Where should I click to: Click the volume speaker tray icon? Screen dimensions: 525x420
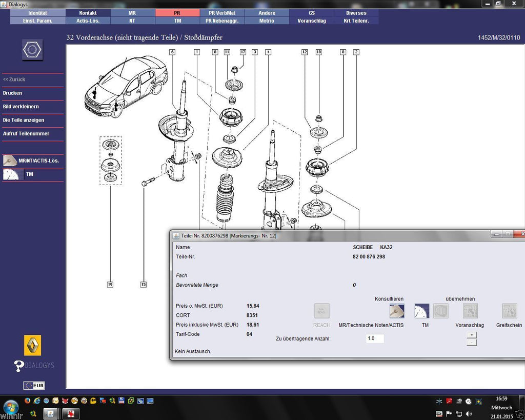click(x=469, y=414)
